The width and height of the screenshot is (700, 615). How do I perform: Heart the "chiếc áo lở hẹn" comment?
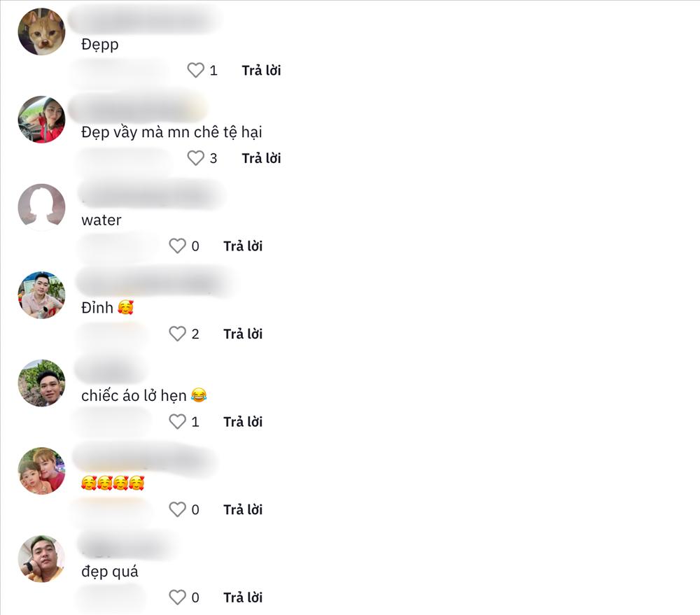point(177,422)
